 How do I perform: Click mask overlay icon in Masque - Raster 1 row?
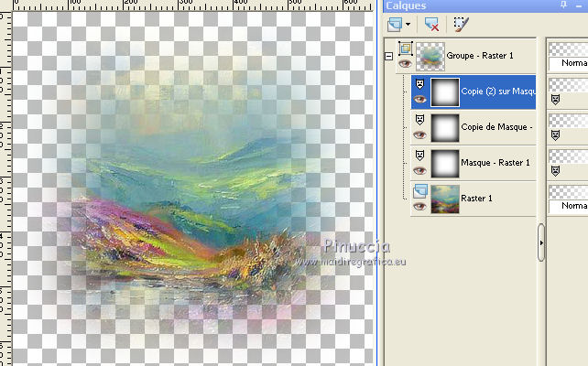555,171
